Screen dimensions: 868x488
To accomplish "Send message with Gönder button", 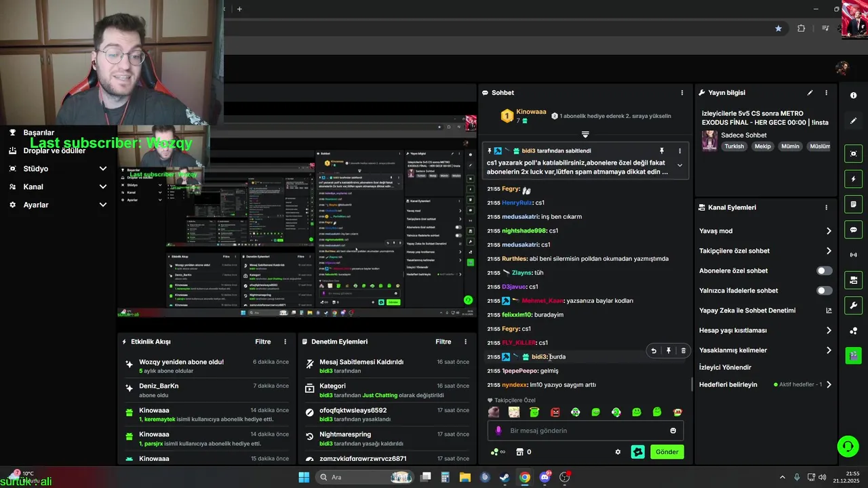I will point(667,452).
